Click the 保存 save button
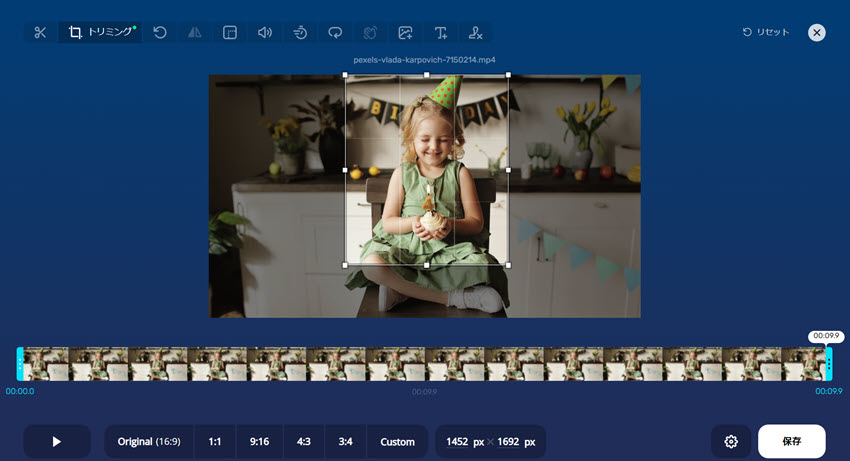The image size is (850, 461). (x=791, y=441)
